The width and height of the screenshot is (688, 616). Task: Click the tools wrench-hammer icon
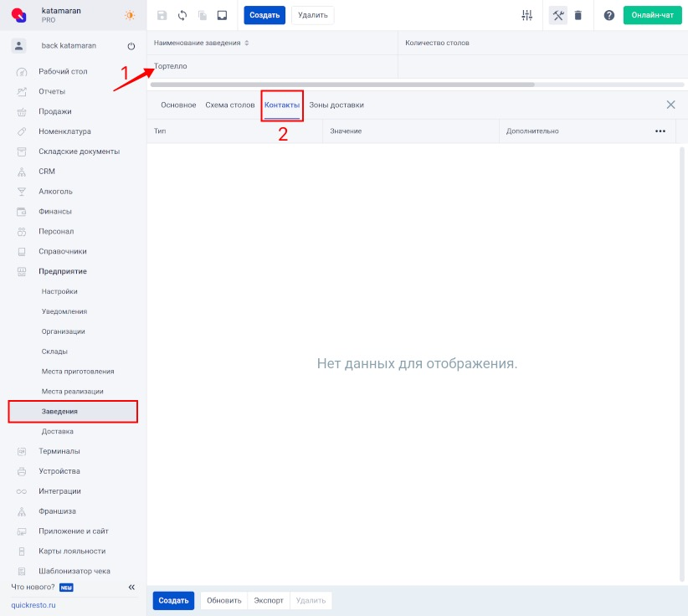tap(558, 15)
